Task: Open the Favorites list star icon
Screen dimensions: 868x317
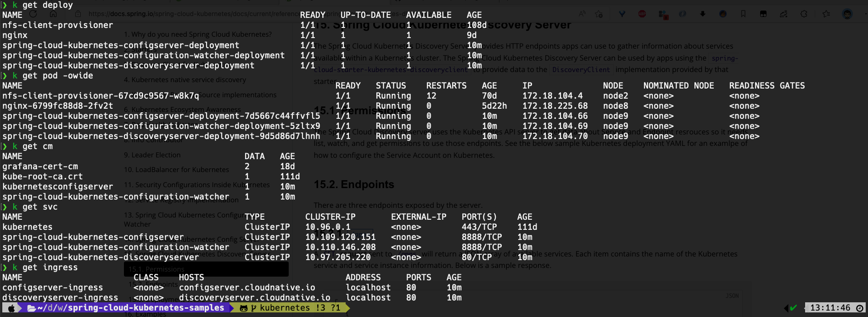Action: click(826, 14)
